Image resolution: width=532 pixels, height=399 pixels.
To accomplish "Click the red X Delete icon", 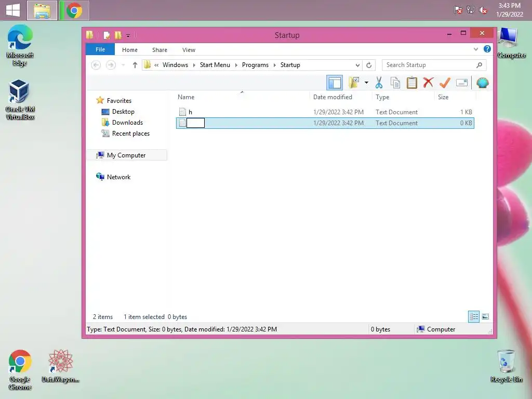I will click(428, 83).
